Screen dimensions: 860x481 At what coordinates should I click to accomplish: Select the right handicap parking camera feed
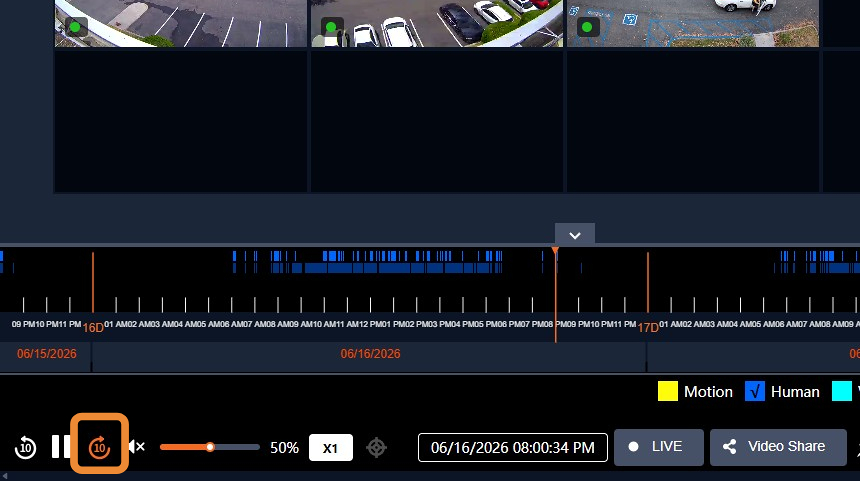coord(693,23)
